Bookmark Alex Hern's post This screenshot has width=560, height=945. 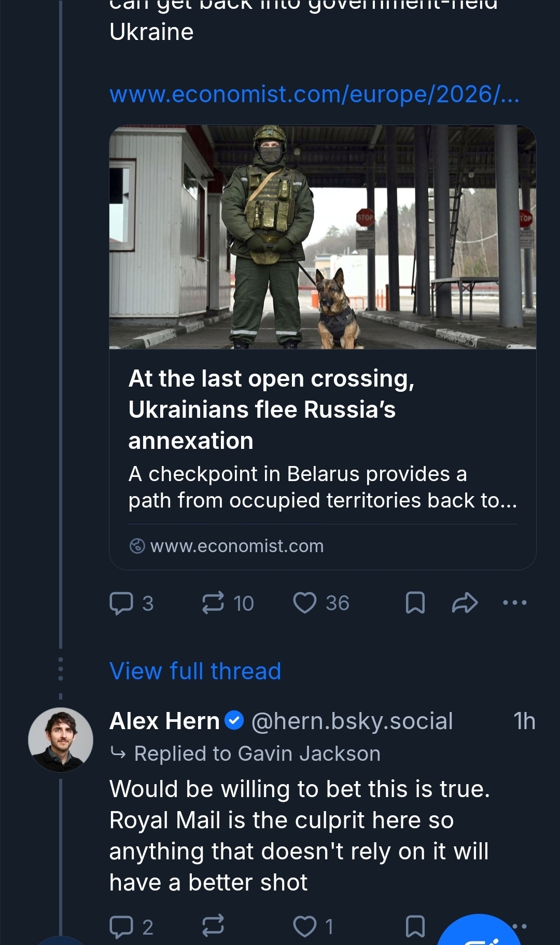pyautogui.click(x=415, y=926)
